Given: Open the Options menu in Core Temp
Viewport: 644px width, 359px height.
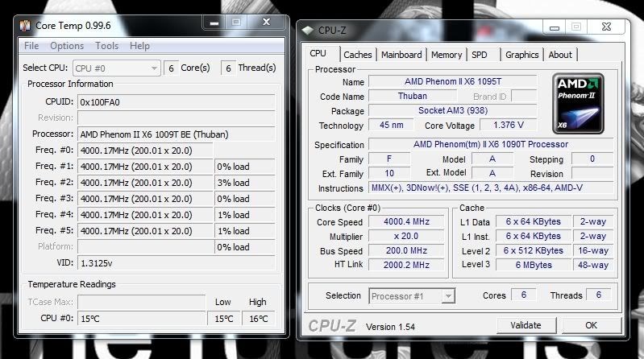Looking at the screenshot, I should coord(67,46).
